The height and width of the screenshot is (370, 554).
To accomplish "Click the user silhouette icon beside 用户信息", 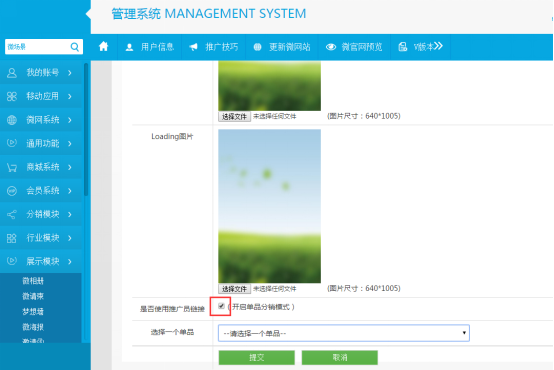I will 129,47.
